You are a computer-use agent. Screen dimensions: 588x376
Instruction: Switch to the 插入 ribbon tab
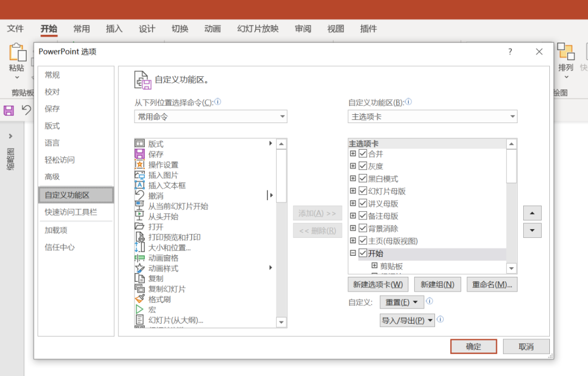click(x=114, y=28)
